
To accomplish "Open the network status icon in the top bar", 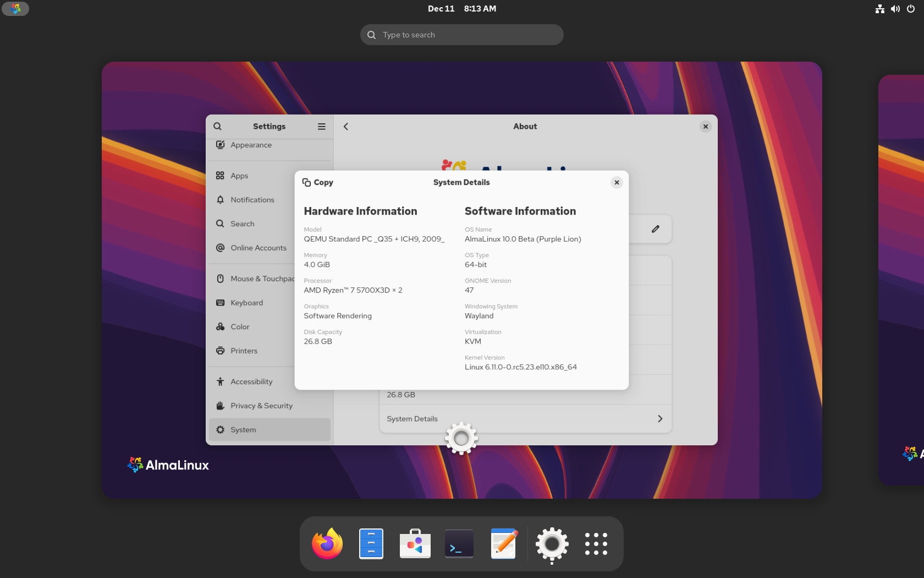I will coord(880,9).
